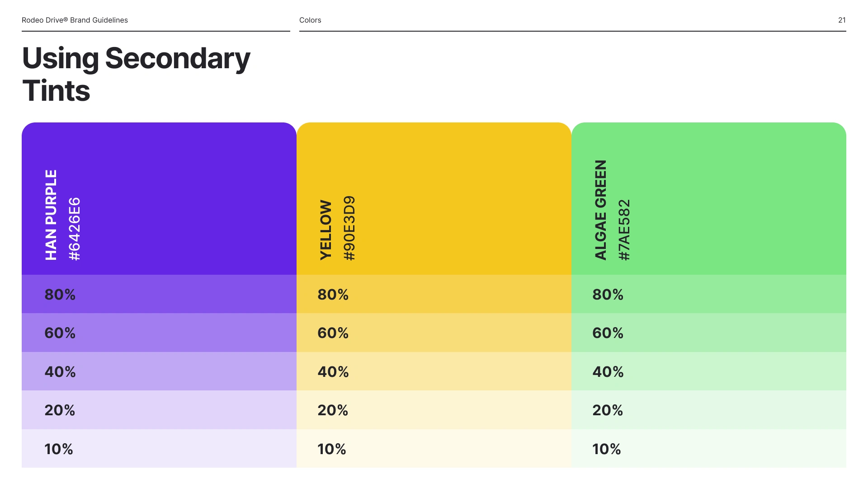
Task: Click the #7AE582 hex code text
Action: click(x=624, y=230)
